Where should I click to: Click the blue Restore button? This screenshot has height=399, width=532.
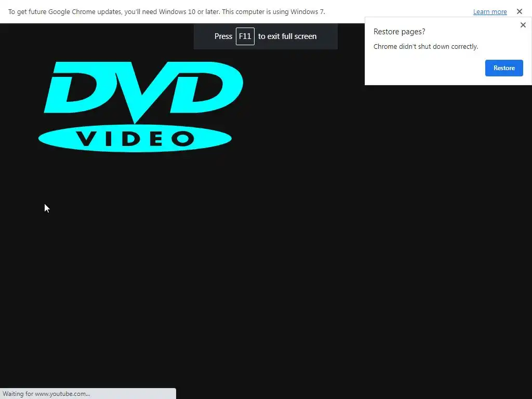pos(504,68)
